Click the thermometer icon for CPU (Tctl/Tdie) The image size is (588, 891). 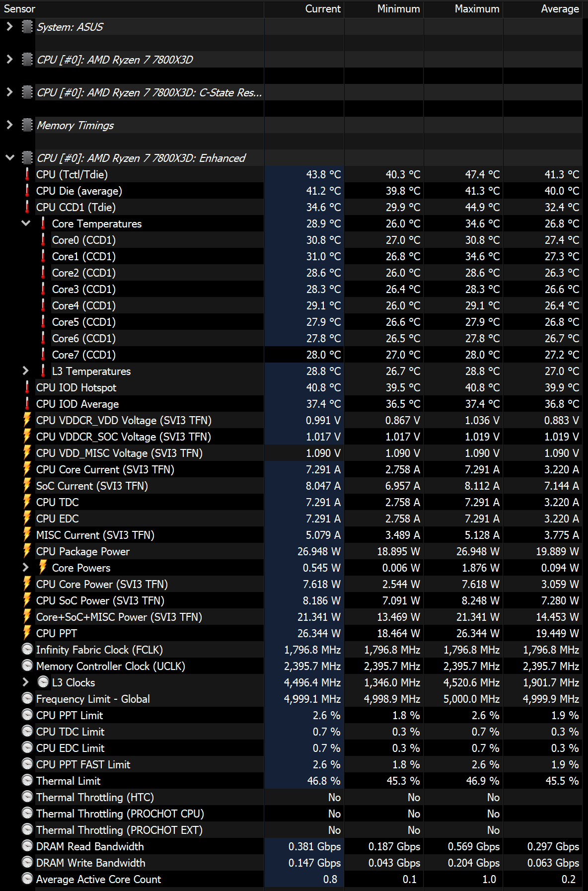click(x=27, y=174)
